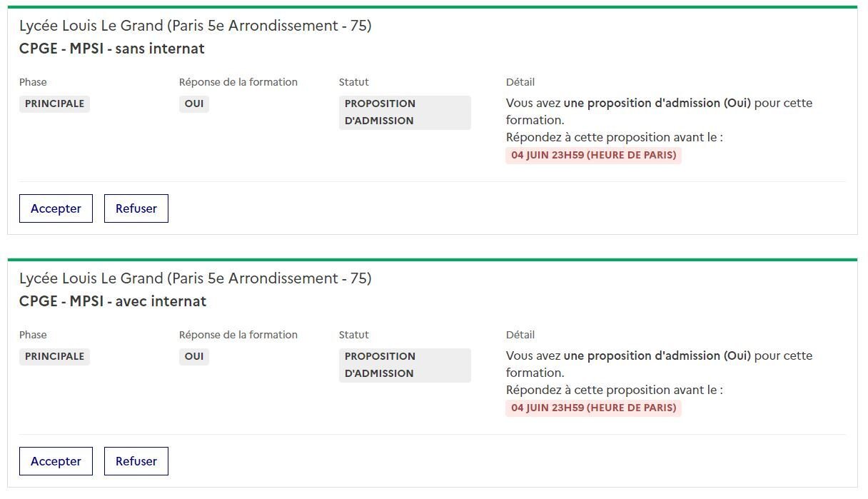Click the "CPGE - MPSI - sans internat" heading
The width and height of the screenshot is (868, 499).
112,49
